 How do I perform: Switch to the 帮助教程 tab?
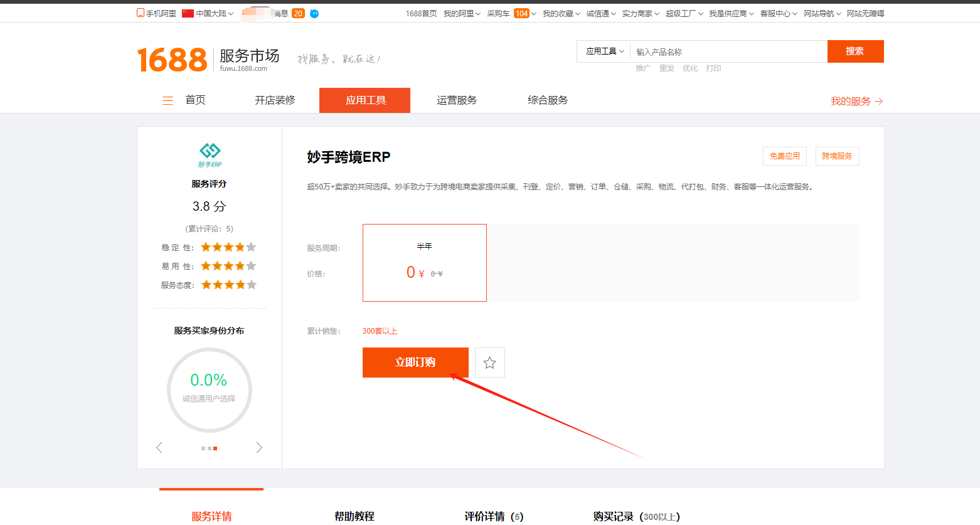coord(354,516)
